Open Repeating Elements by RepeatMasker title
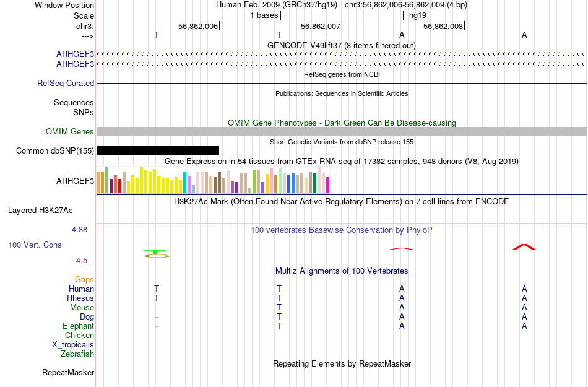The width and height of the screenshot is (588, 387). [x=342, y=363]
